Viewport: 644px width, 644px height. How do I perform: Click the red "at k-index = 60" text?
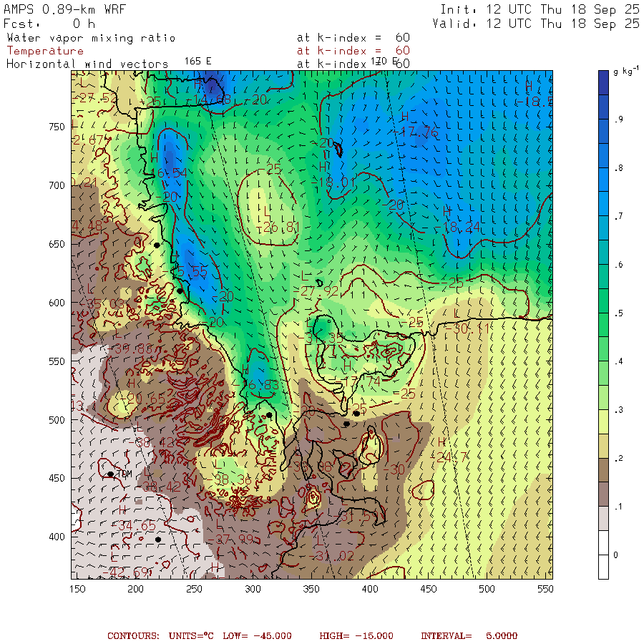pos(353,51)
